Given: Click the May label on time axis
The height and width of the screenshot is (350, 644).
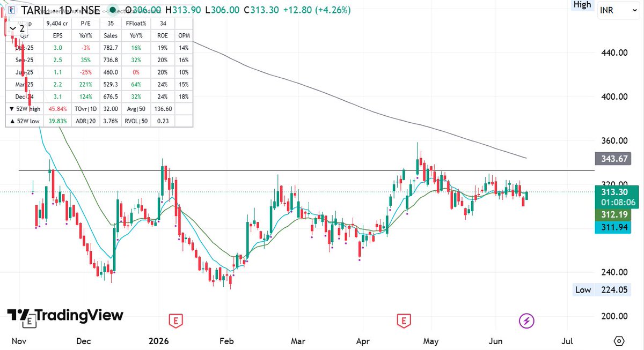Looking at the screenshot, I should 431,341.
